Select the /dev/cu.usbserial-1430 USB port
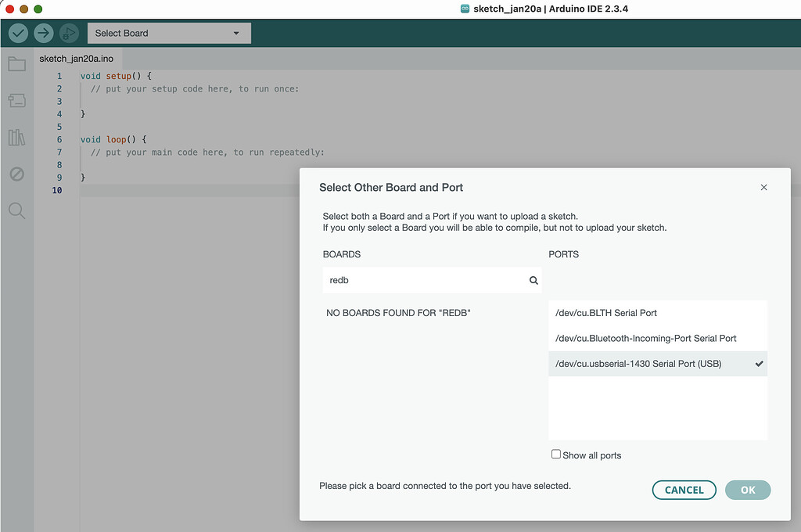801x532 pixels. coord(657,364)
